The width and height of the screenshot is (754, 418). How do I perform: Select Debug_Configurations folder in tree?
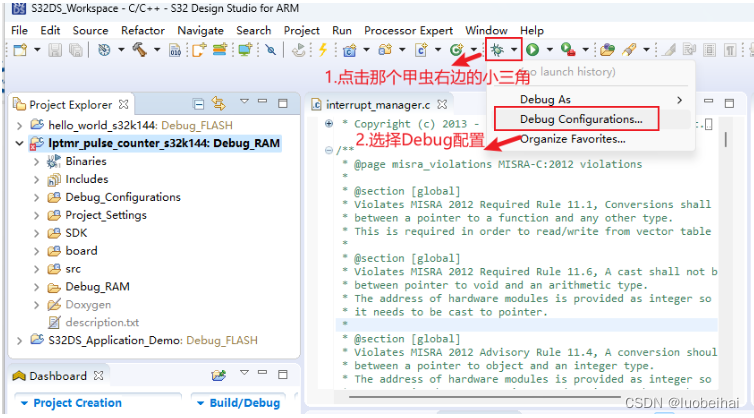(123, 197)
